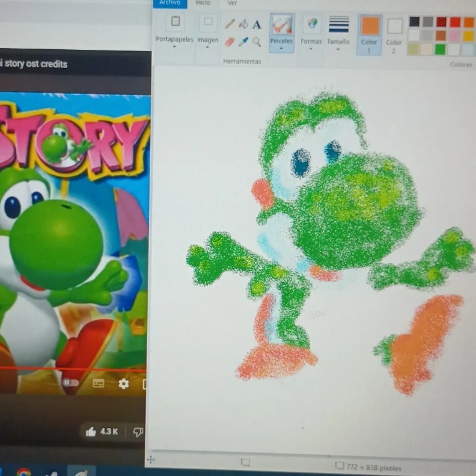The height and width of the screenshot is (476, 476).
Task: Click the Formas shapes icon
Action: pos(312,24)
